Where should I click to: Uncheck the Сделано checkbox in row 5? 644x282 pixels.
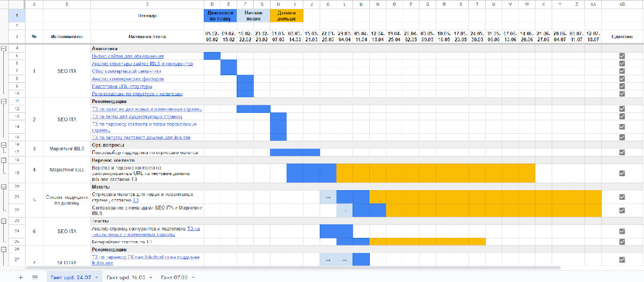coord(622,56)
